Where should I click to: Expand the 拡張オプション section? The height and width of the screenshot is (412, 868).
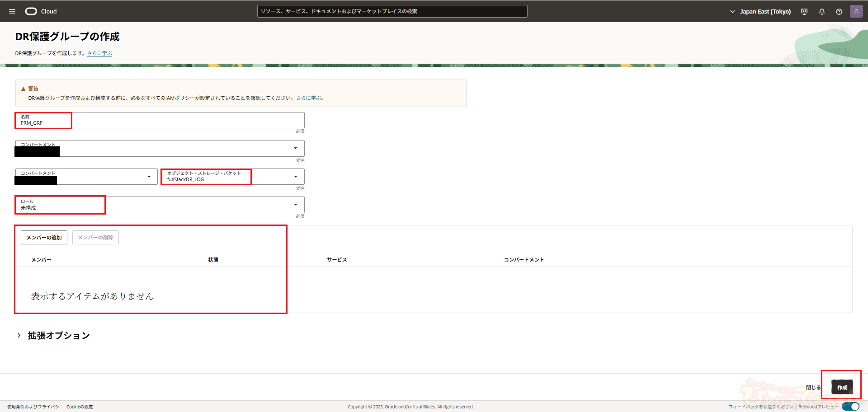coord(19,336)
